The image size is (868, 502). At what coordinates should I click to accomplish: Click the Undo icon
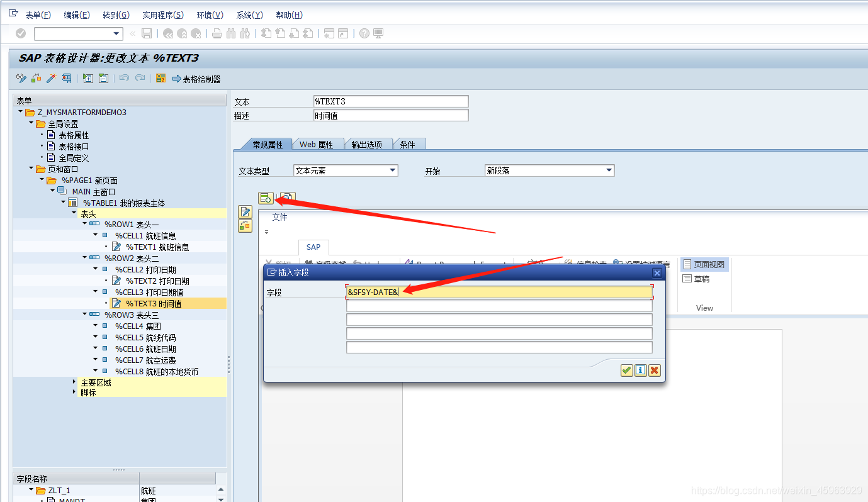pos(124,79)
